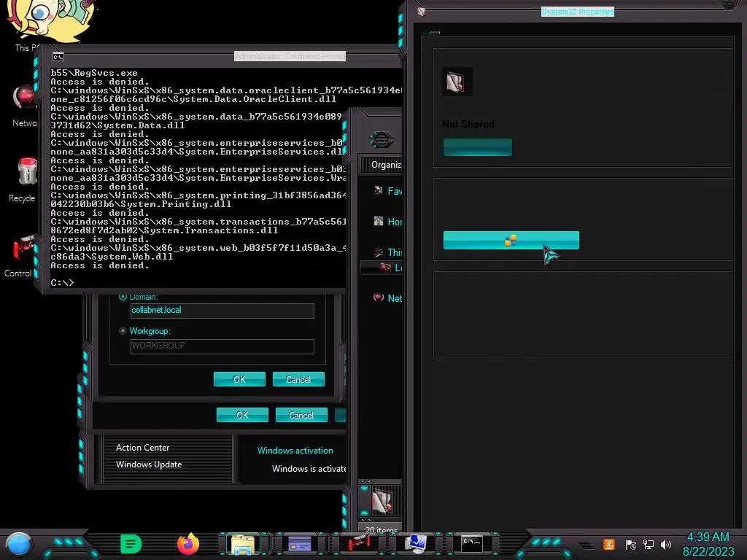Switch to the Command Prompt taskbar item
Screen dimensions: 747x560
tap(472, 542)
